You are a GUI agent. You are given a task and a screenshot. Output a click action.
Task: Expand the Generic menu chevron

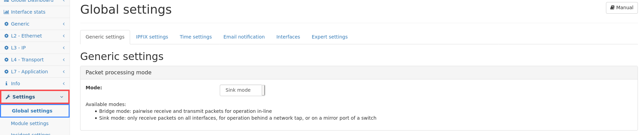[x=64, y=24]
